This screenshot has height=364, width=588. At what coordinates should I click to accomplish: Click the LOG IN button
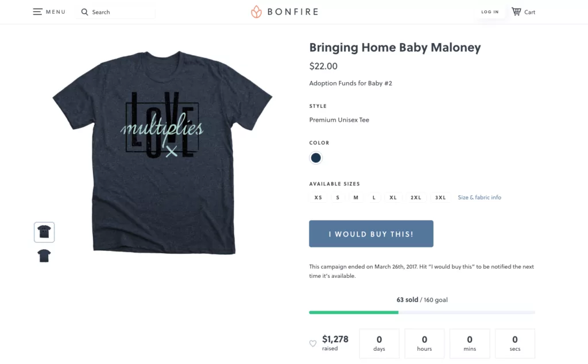(490, 12)
